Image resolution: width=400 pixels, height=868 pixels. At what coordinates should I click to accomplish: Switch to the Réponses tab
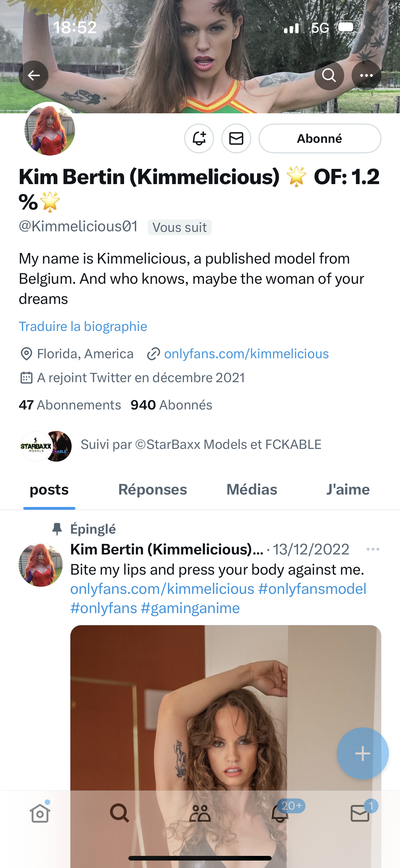[x=153, y=489]
